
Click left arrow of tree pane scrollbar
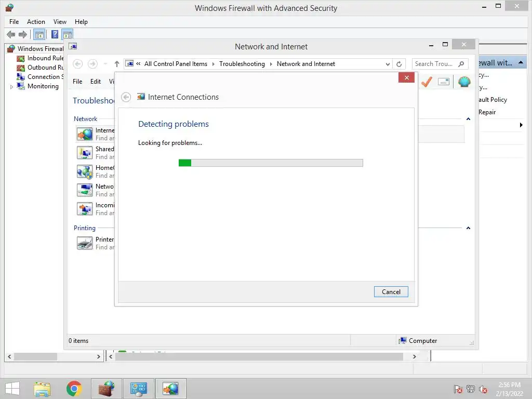[9, 356]
